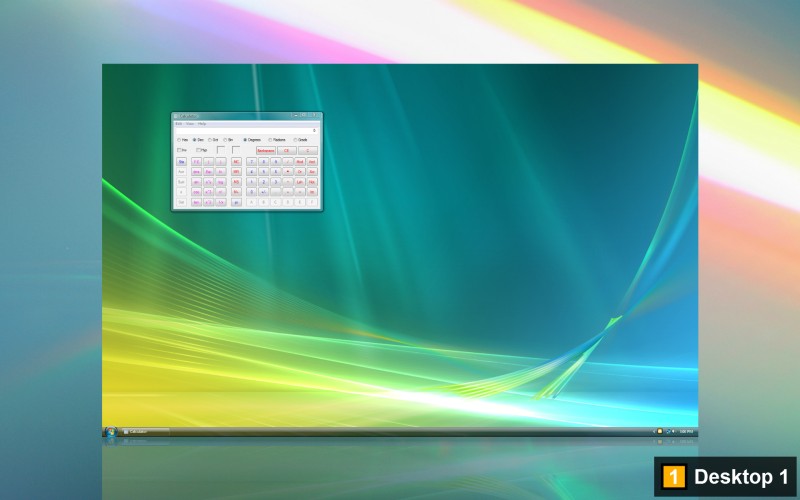The width and height of the screenshot is (800, 500).
Task: Open the Windows Start orb
Action: click(x=111, y=432)
